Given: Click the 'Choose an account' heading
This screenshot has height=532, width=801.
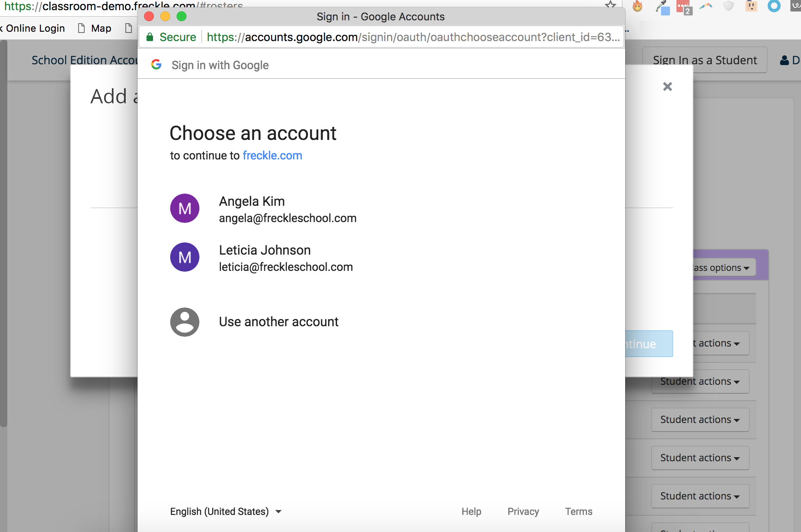Looking at the screenshot, I should (x=253, y=133).
